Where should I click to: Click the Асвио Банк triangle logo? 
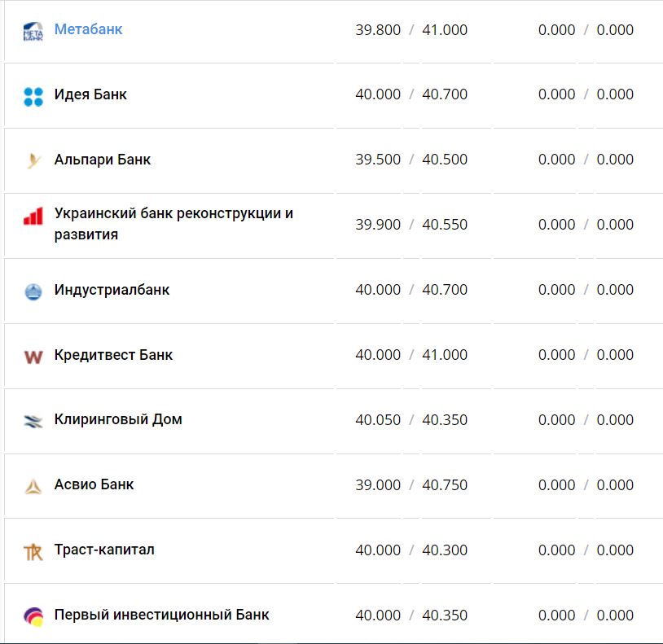click(33, 487)
